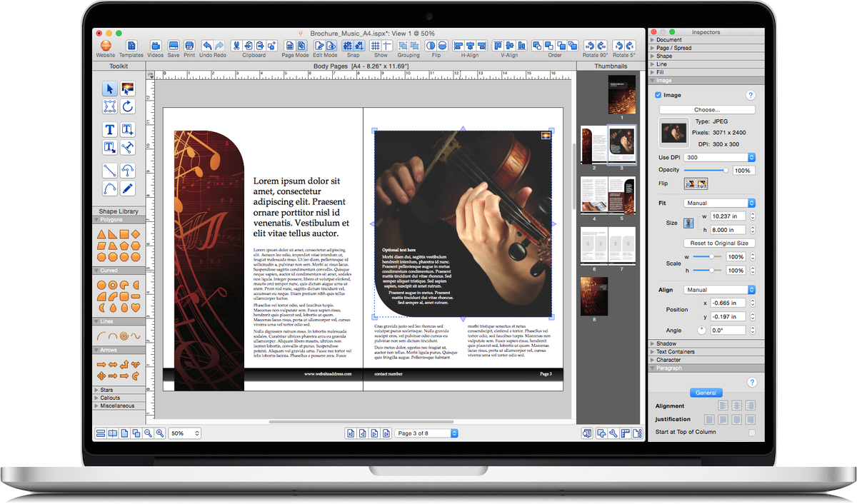
Task: Click the Print toolbar icon
Action: 189,46
